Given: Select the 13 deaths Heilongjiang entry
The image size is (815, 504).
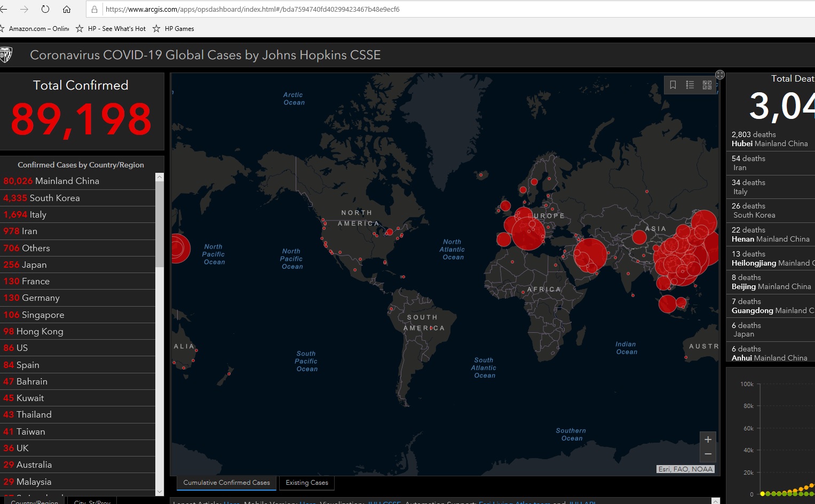Looking at the screenshot, I should (x=771, y=259).
